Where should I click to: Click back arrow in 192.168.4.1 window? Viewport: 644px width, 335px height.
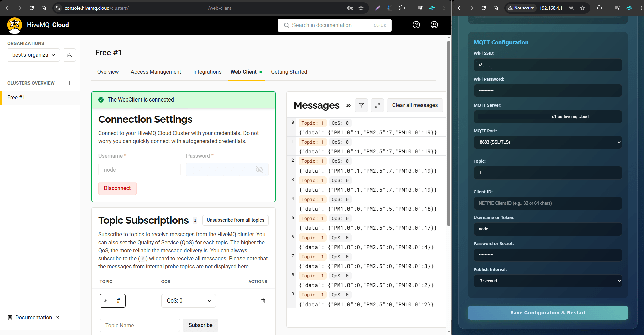(x=460, y=8)
